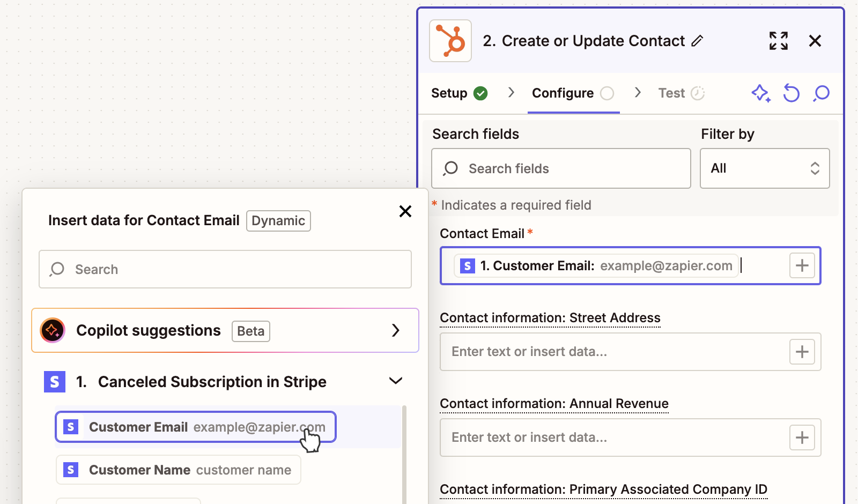The height and width of the screenshot is (504, 858).
Task: Focus the Search fields input box
Action: (561, 168)
